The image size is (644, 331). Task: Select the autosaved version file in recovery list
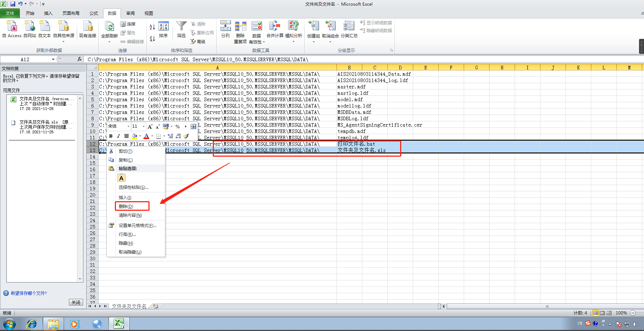tap(42, 104)
